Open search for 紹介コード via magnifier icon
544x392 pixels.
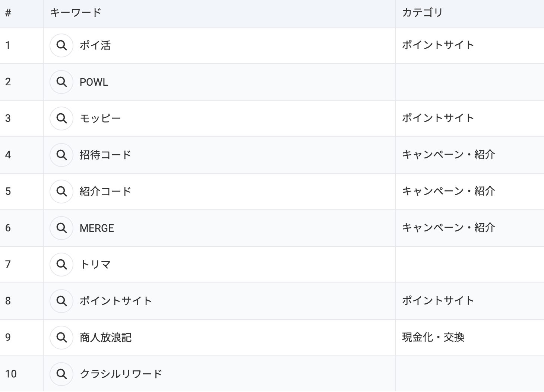click(x=61, y=192)
